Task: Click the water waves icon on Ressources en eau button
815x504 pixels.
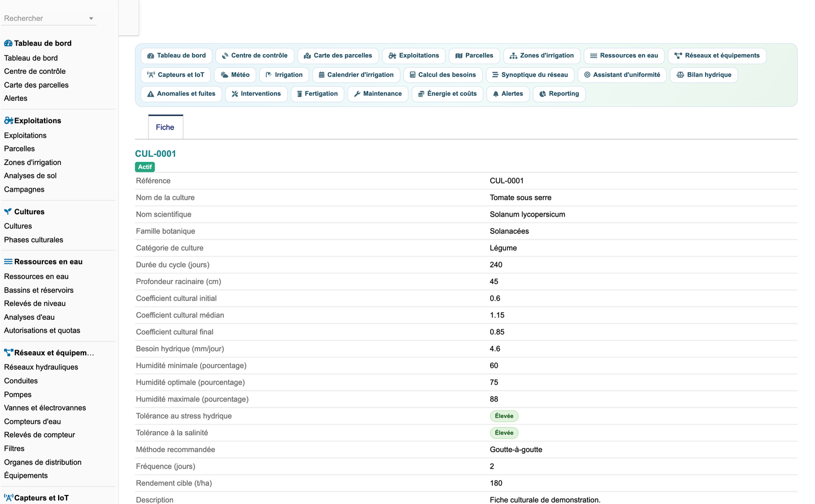Action: click(594, 56)
